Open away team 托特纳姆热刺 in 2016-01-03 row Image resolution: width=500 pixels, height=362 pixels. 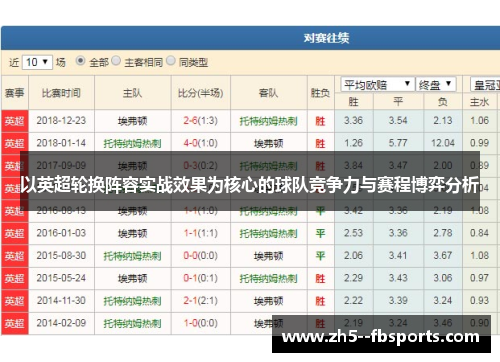[x=268, y=233]
